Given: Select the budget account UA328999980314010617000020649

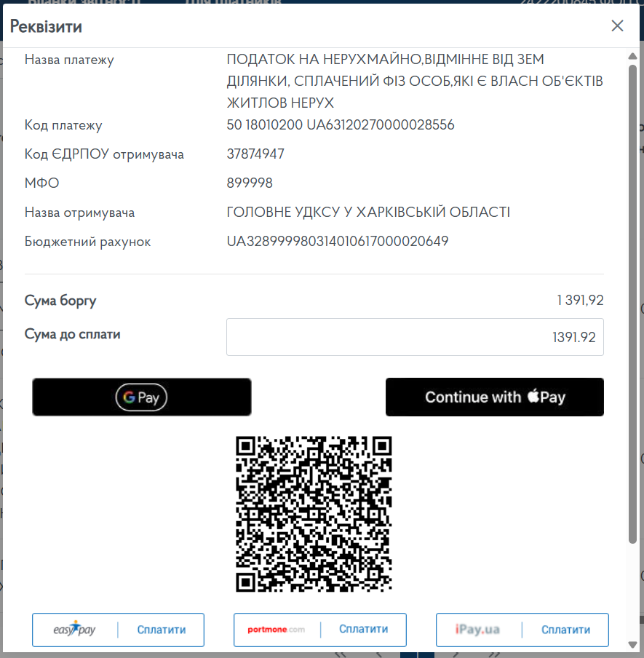Looking at the screenshot, I should pos(338,242).
